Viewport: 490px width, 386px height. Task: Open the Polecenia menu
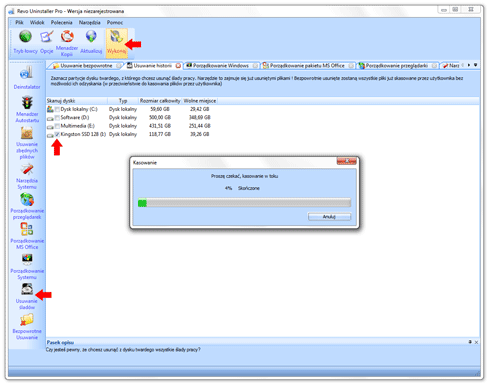[62, 22]
